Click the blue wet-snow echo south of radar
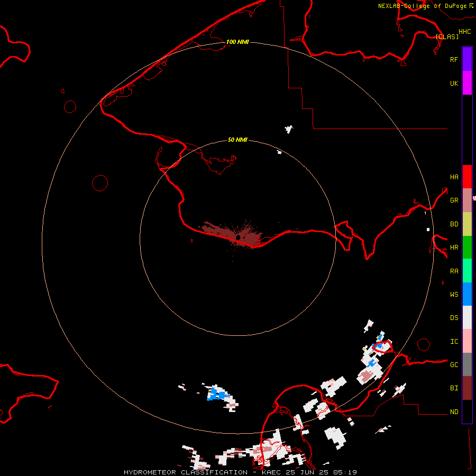The image size is (476, 476). click(217, 393)
